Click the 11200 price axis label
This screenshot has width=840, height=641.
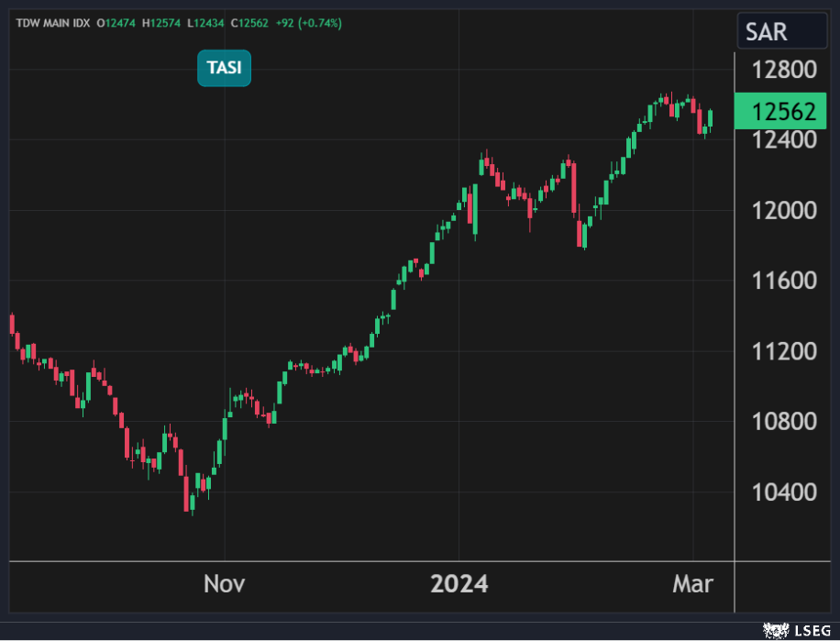tap(783, 351)
